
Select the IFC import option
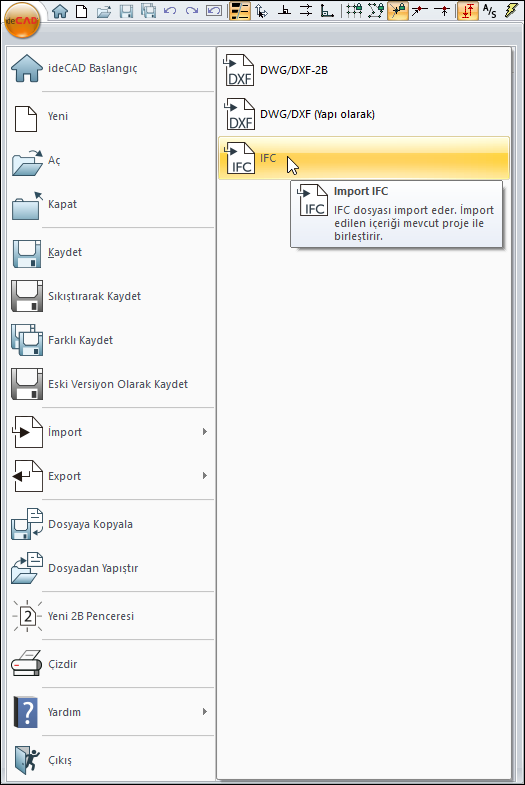click(364, 158)
